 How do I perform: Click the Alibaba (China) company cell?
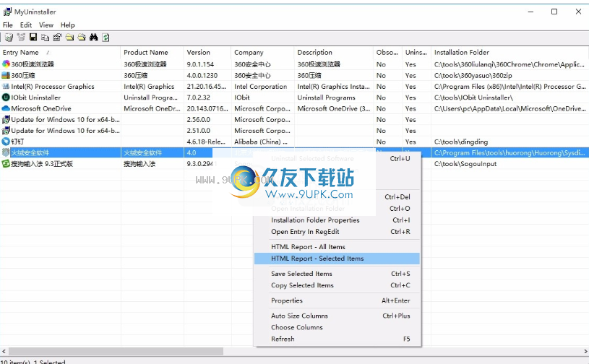[x=261, y=142]
